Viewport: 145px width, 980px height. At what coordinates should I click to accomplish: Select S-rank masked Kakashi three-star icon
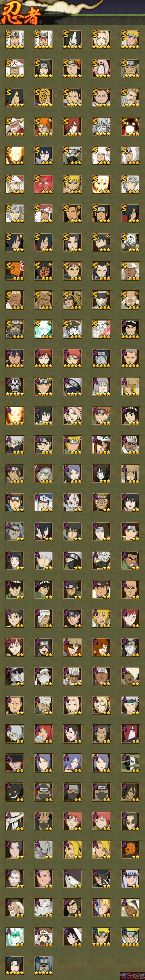point(72,155)
